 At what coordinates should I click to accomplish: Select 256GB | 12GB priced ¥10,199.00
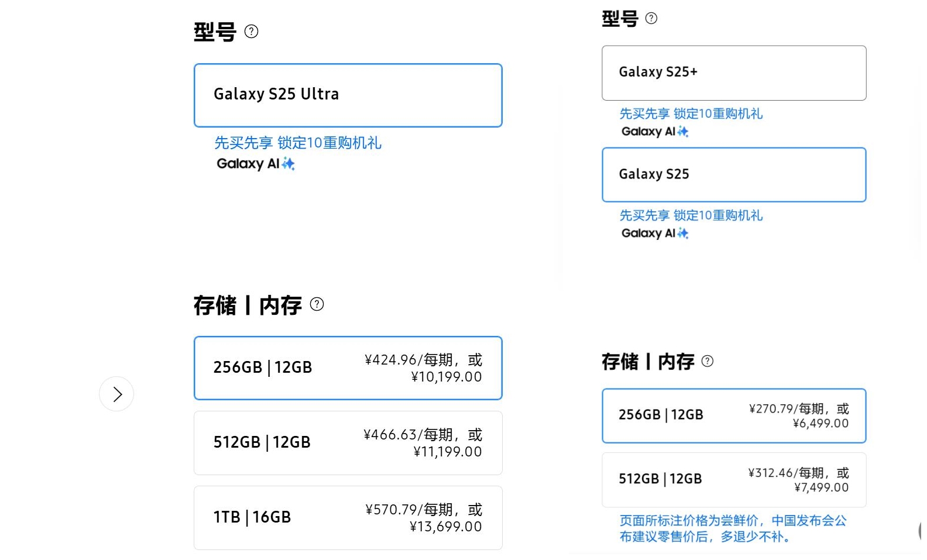pyautogui.click(x=348, y=368)
